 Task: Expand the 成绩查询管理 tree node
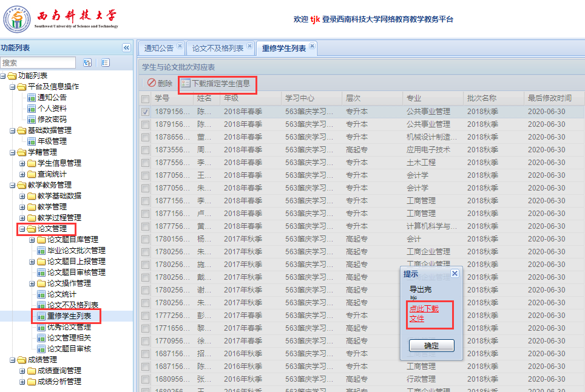(x=22, y=371)
